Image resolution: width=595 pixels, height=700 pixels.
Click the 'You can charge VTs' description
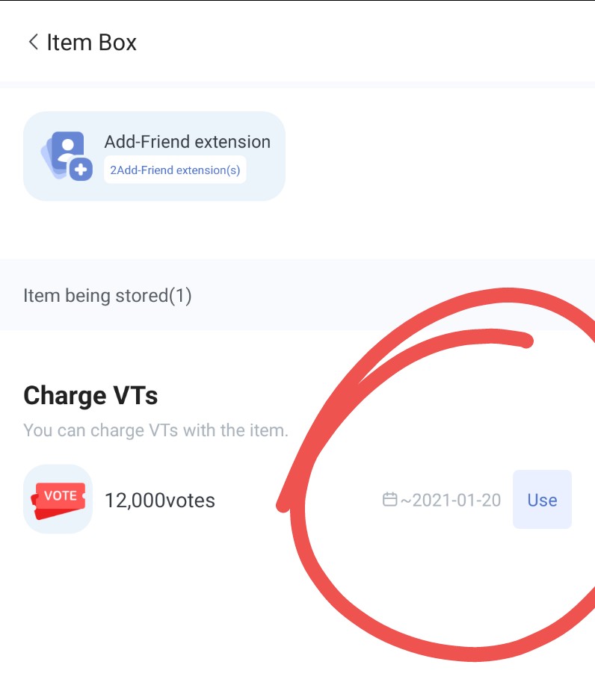(155, 430)
